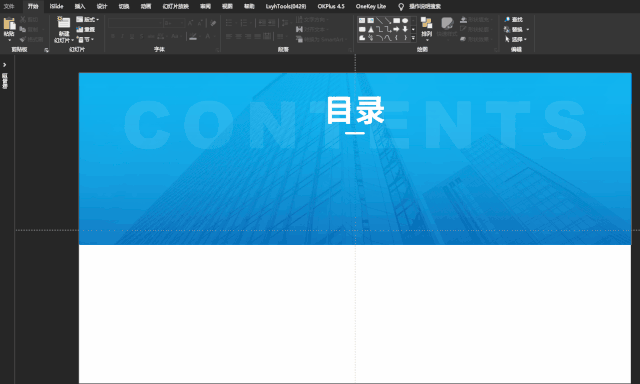Toggle Underline formatting
Screen dimensions: 640x384
point(132,36)
